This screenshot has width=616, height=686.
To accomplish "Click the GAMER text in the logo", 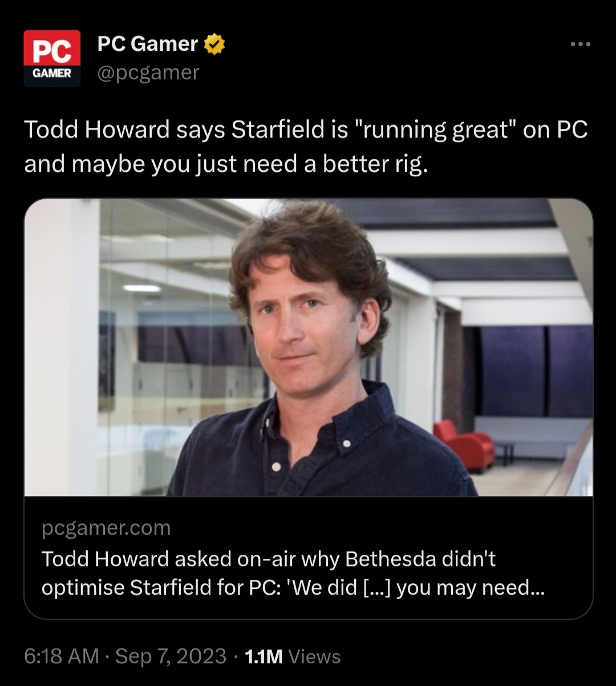I will tap(52, 74).
